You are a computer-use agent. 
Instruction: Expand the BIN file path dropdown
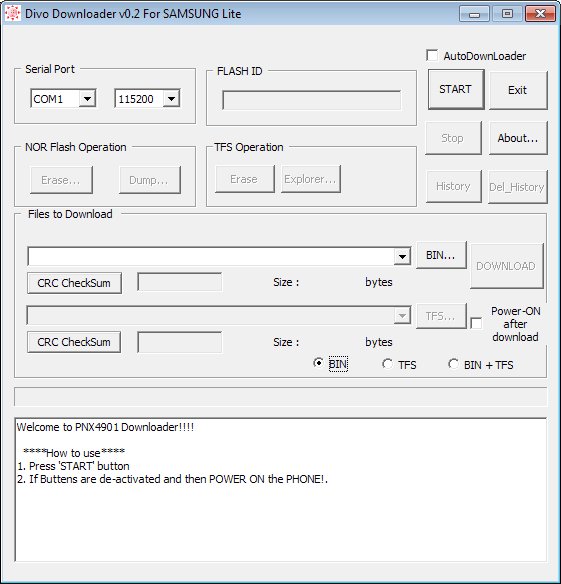[402, 256]
